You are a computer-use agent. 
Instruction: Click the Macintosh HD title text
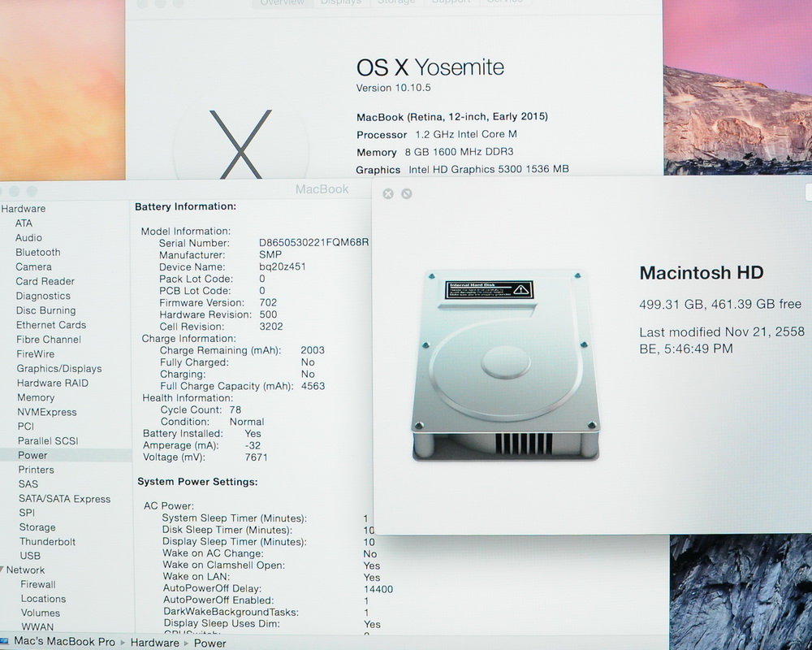coord(702,273)
